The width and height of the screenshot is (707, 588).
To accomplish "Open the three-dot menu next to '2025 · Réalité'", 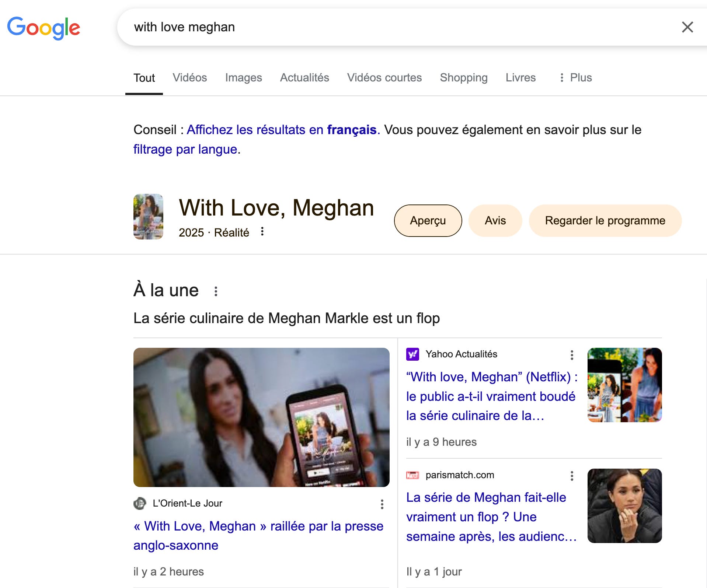I will coord(262,232).
